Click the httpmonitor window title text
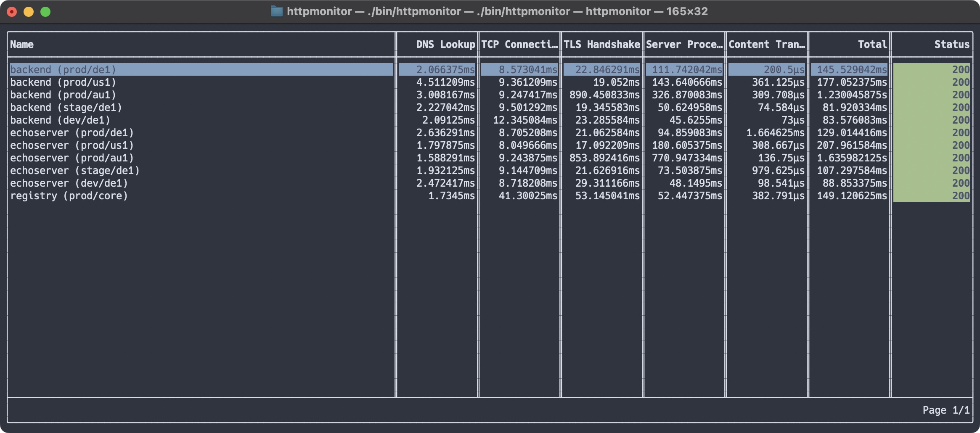The width and height of the screenshot is (980, 433). click(497, 11)
